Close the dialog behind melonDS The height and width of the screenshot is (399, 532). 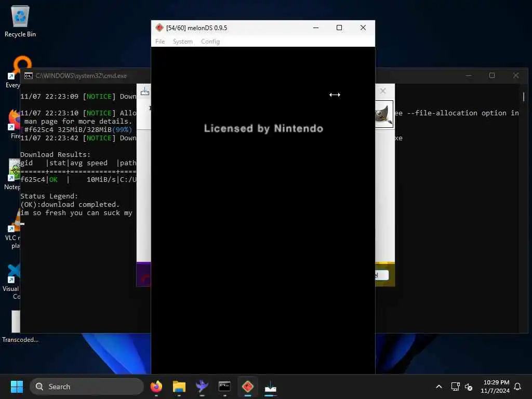pos(383,91)
